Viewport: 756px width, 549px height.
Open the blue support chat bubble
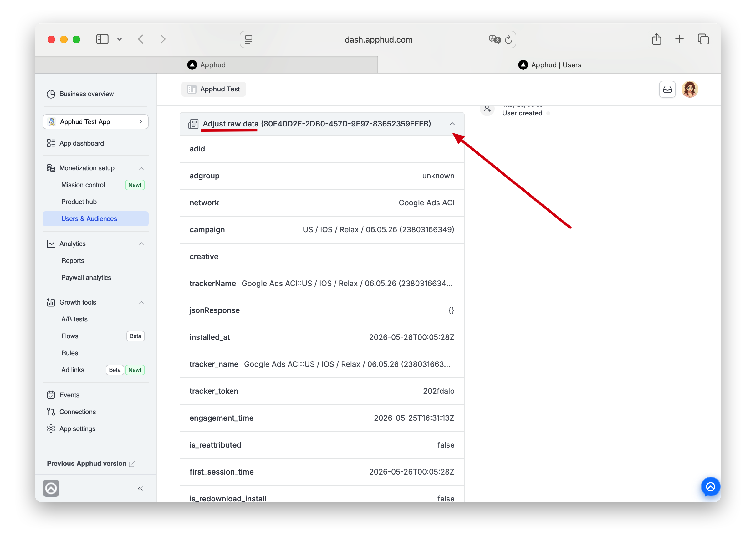coord(710,487)
